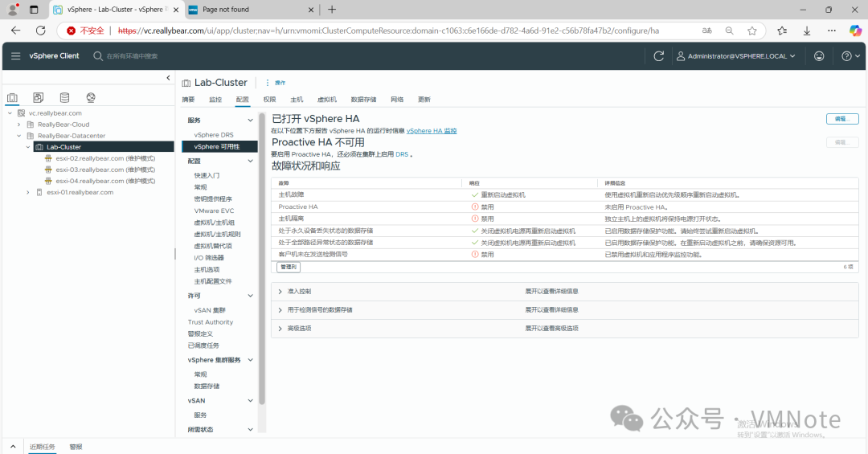Open the 更新 tab

[424, 100]
